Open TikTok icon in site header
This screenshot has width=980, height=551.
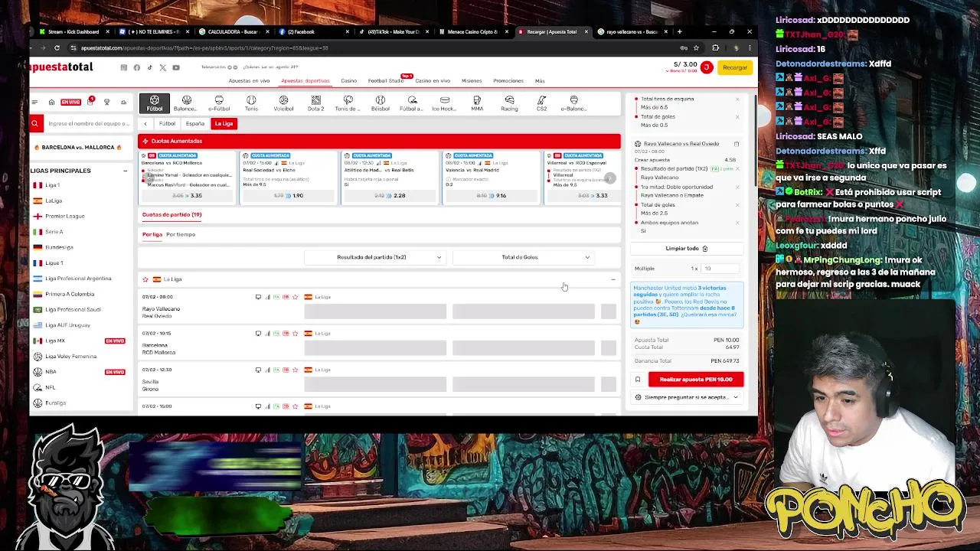click(x=149, y=67)
